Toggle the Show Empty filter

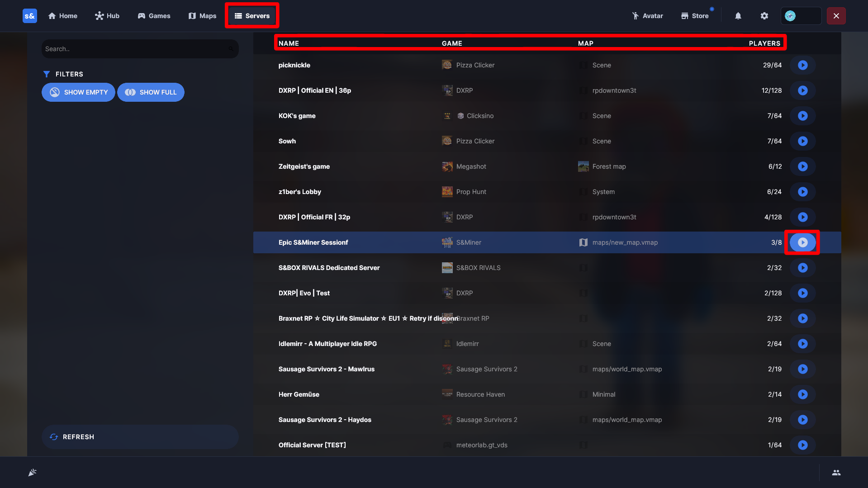(x=78, y=92)
